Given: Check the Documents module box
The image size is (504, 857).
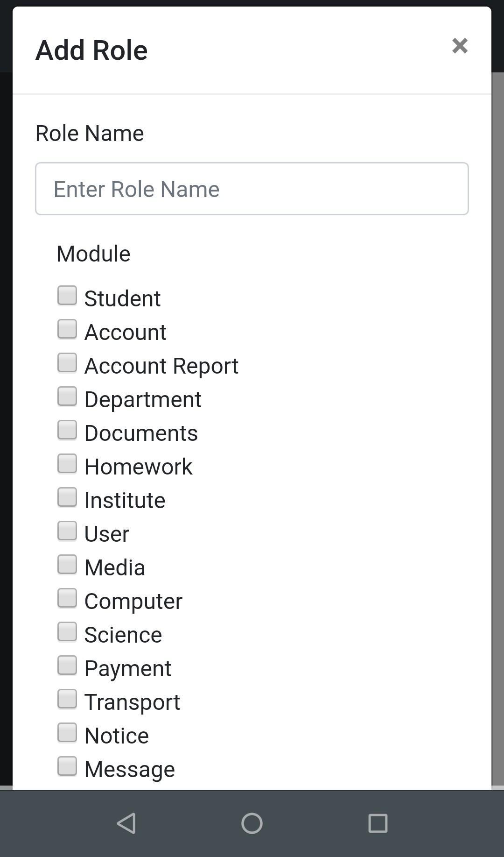Looking at the screenshot, I should point(67,430).
